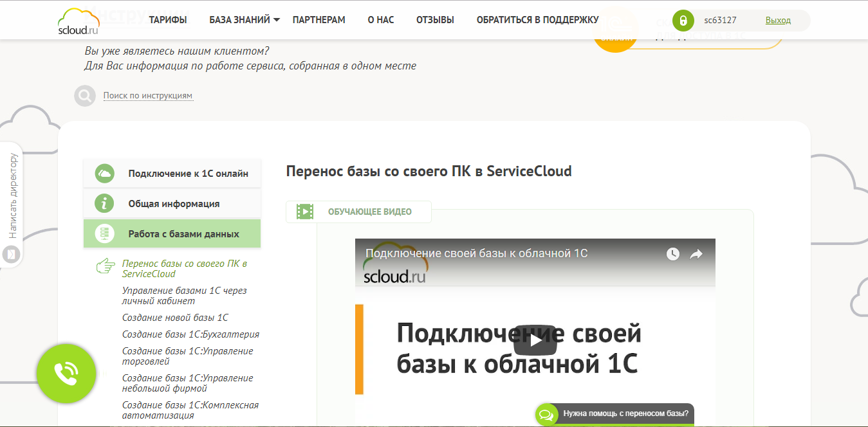Open Создание базы 1С:Управление небольшой фирмой link
The image size is (868, 427).
(187, 383)
